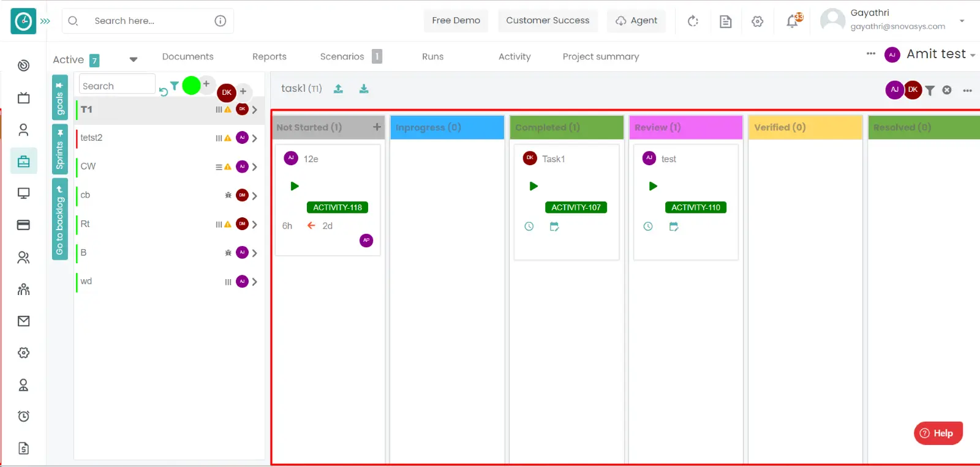Click the refresh icon in top toolbar
980x467 pixels.
693,21
